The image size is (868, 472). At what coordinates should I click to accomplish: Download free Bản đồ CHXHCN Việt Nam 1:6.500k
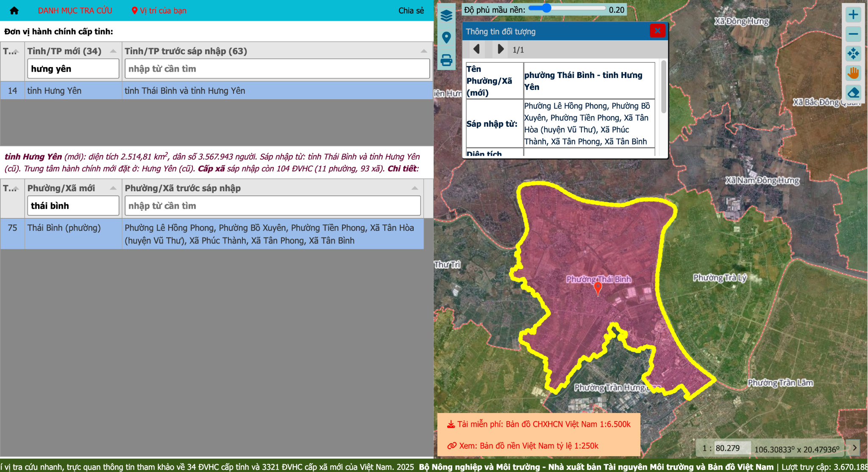(539, 424)
